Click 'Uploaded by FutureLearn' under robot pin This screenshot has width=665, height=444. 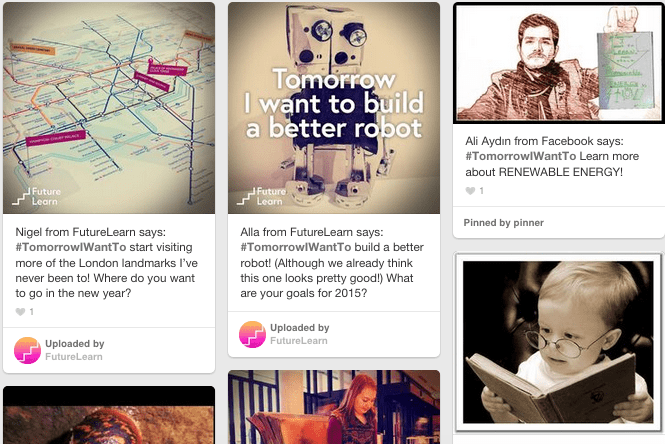click(299, 334)
